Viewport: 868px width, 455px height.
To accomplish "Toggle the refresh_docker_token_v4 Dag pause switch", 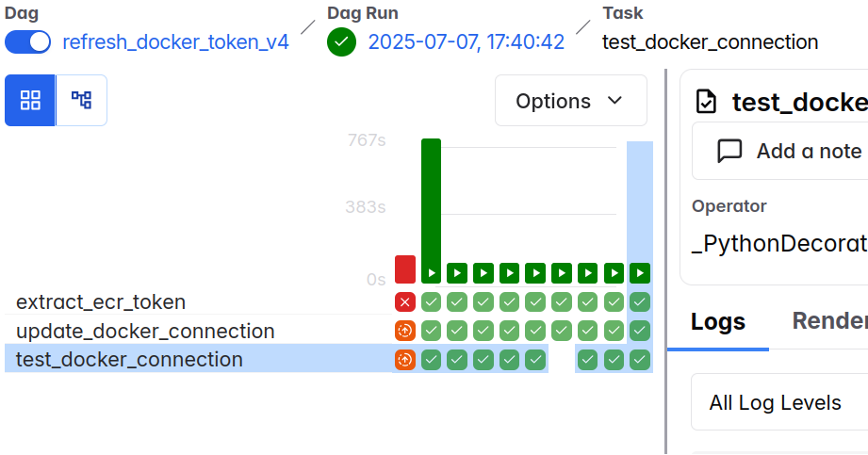I will click(27, 42).
